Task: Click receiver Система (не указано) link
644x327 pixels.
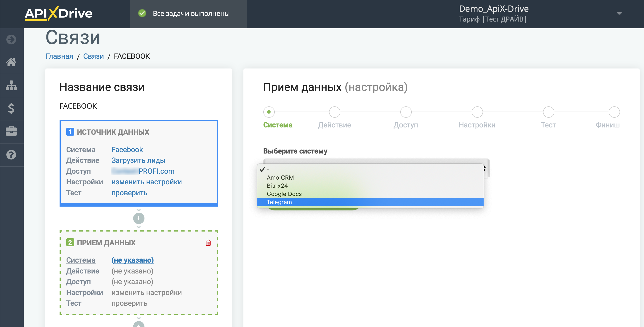Action: pos(132,260)
